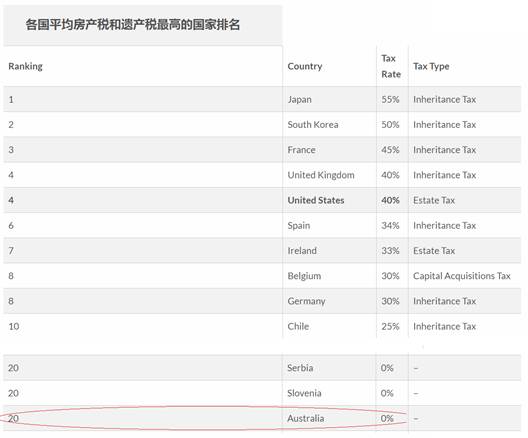Select the Germany country cell
528x438 pixels.
(306, 301)
